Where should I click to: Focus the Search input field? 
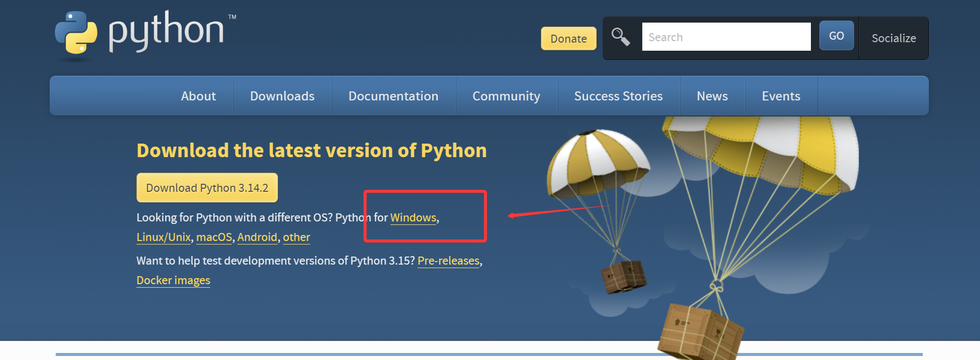pyautogui.click(x=726, y=37)
